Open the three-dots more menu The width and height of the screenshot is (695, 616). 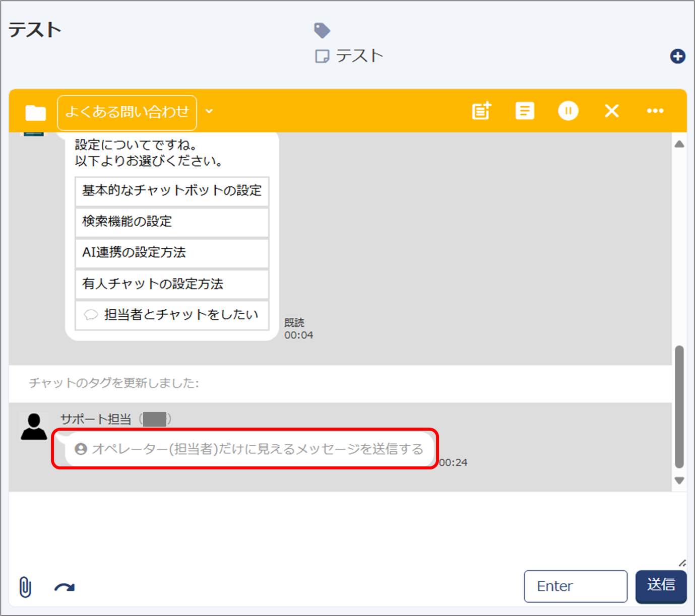click(x=655, y=111)
